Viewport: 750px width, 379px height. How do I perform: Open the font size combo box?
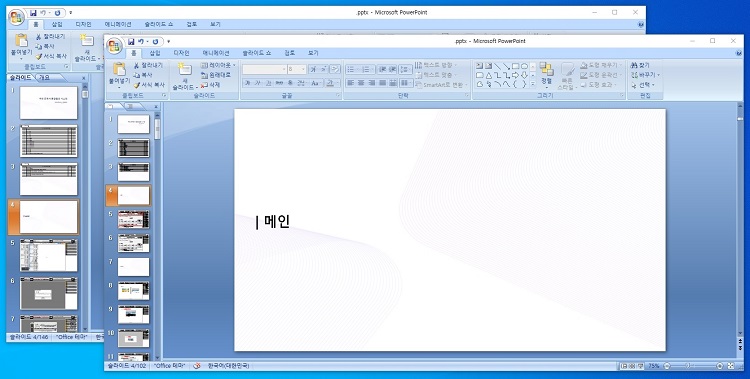tap(297, 69)
